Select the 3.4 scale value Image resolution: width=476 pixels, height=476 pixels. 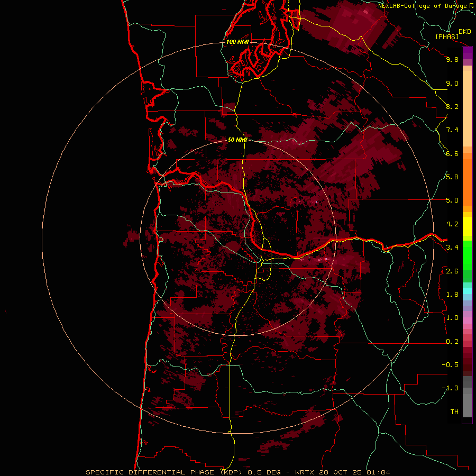[452, 248]
